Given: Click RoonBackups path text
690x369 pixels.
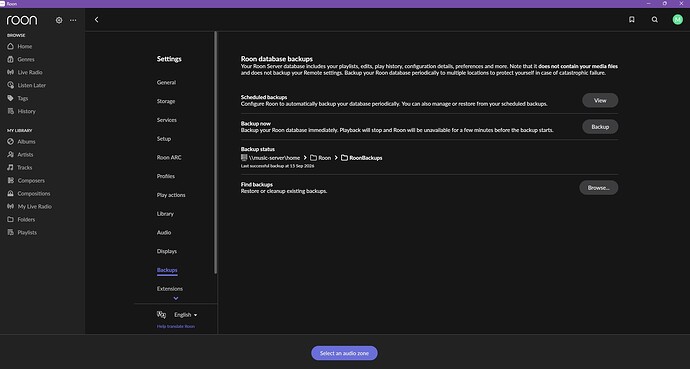Looking at the screenshot, I should 366,157.
